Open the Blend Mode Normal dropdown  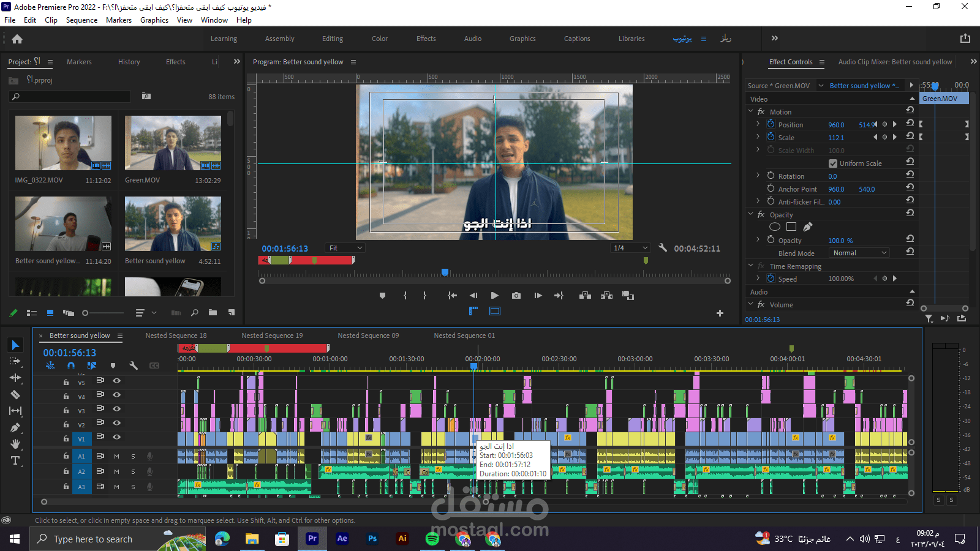tap(859, 253)
